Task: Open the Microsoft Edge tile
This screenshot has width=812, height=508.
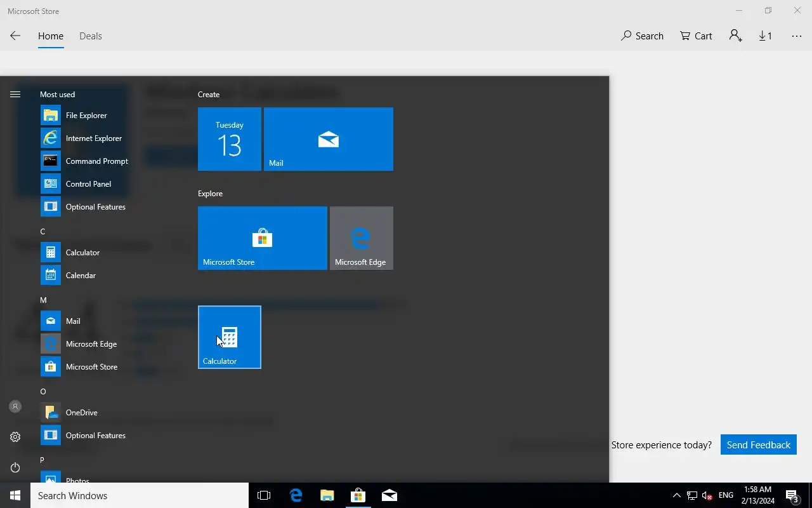Action: point(362,238)
